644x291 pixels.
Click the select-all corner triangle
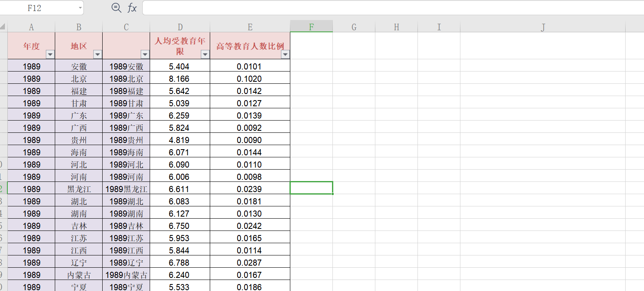click(3, 27)
